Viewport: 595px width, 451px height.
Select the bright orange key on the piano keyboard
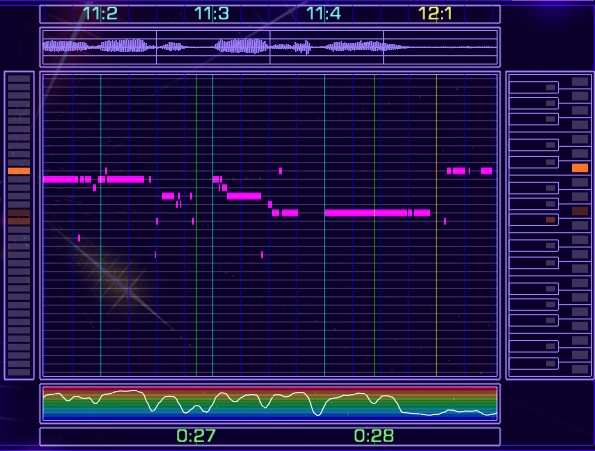point(580,168)
